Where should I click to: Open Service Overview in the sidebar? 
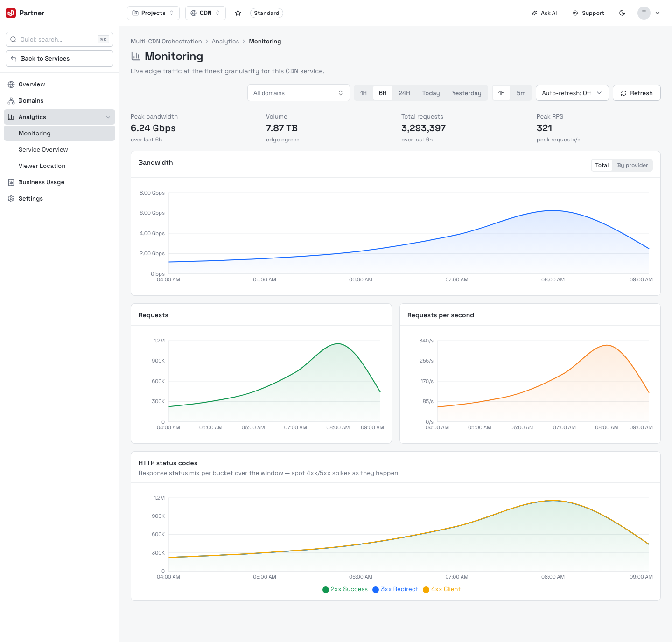[x=59, y=150]
